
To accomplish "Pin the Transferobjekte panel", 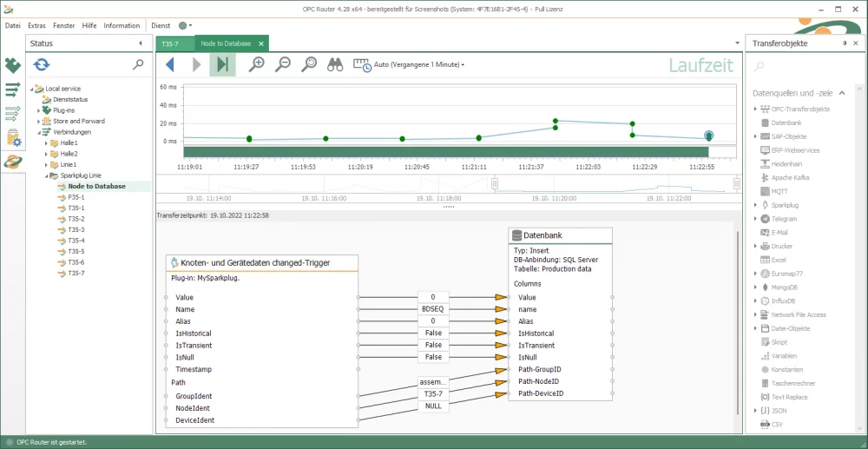I will pos(845,43).
